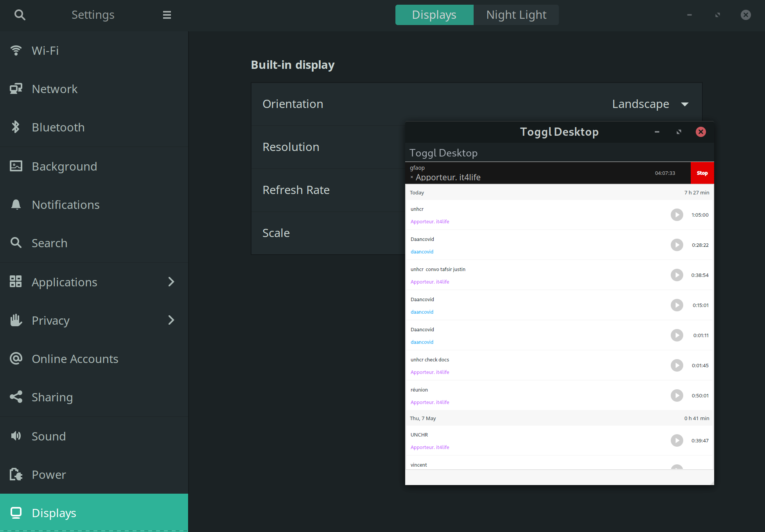
Task: Expand the Privacy submenu chevron
Action: coord(171,320)
